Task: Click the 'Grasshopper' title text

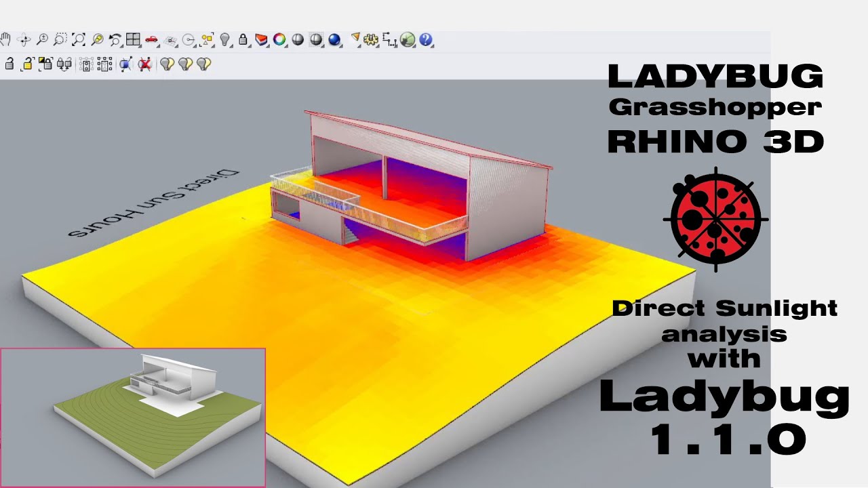Action: (x=715, y=108)
